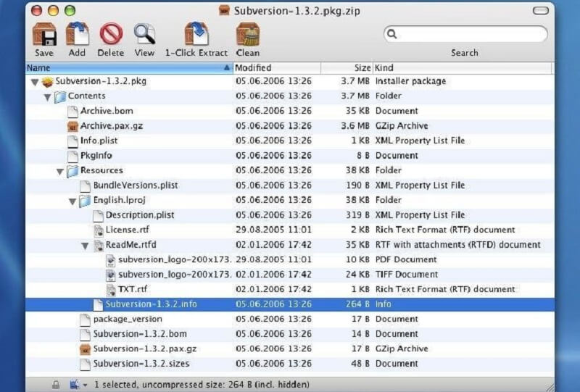The height and width of the screenshot is (392, 580).
Task: Select the Archive.bom file name
Action: click(107, 111)
